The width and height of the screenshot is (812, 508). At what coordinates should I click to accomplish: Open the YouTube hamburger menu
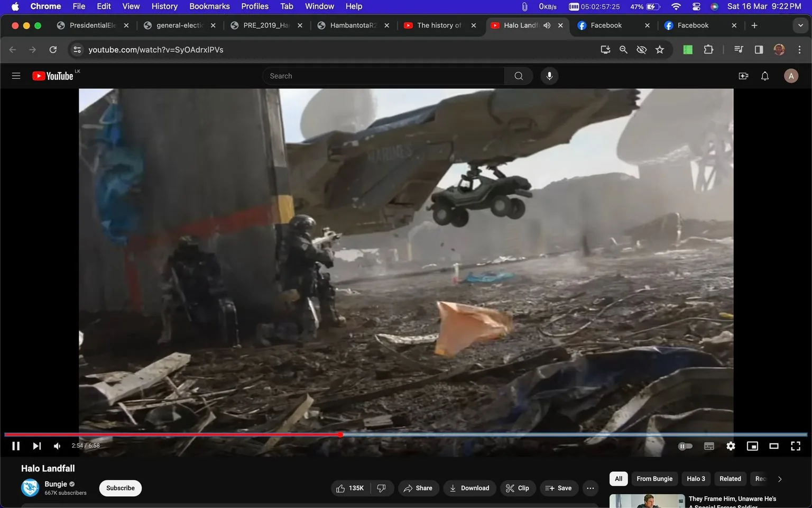pos(16,76)
